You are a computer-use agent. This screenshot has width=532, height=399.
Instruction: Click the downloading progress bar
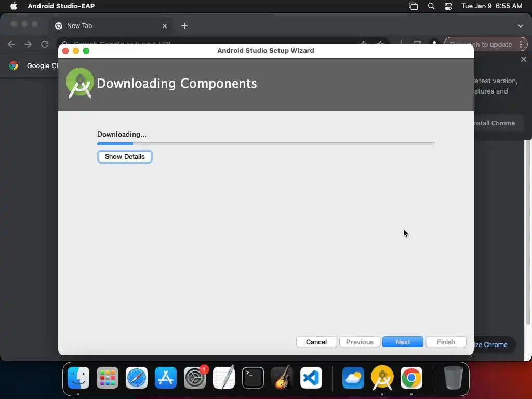266,144
